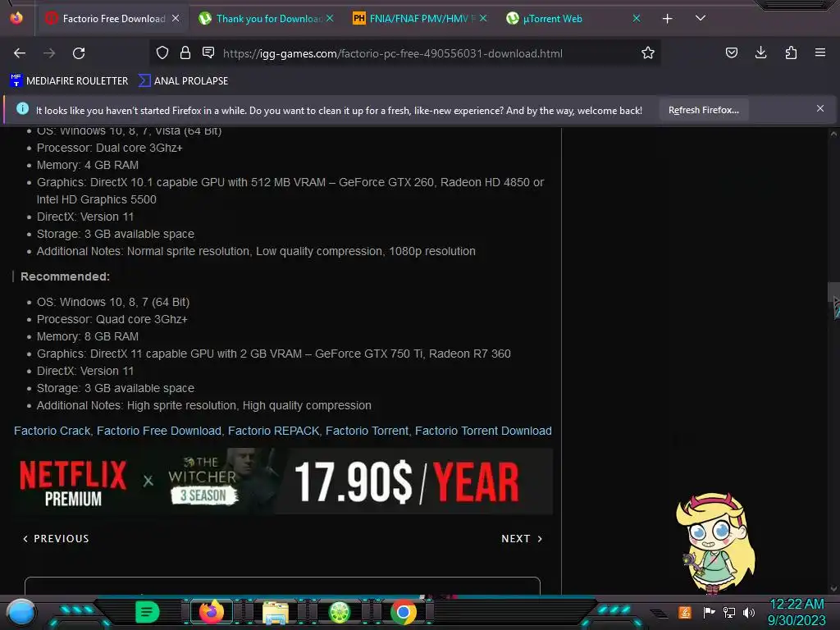
Task: Open the Firefox downloads panel
Action: [760, 52]
